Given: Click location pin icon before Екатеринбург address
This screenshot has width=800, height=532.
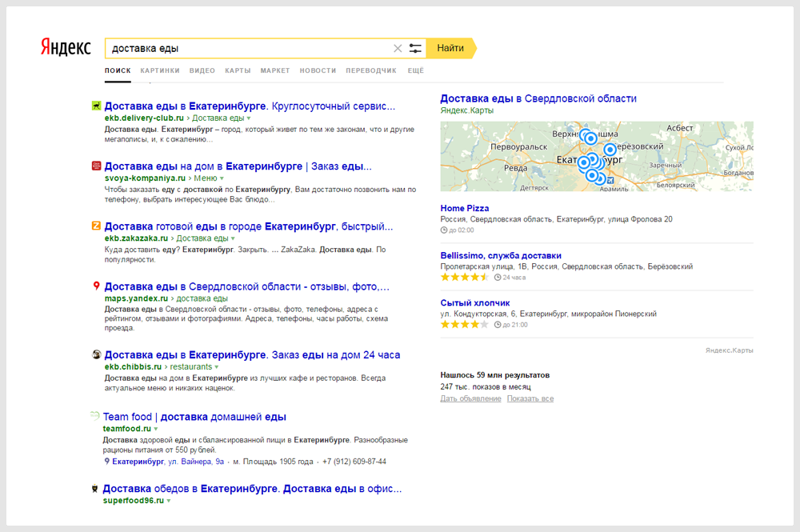Looking at the screenshot, I should click(106, 462).
